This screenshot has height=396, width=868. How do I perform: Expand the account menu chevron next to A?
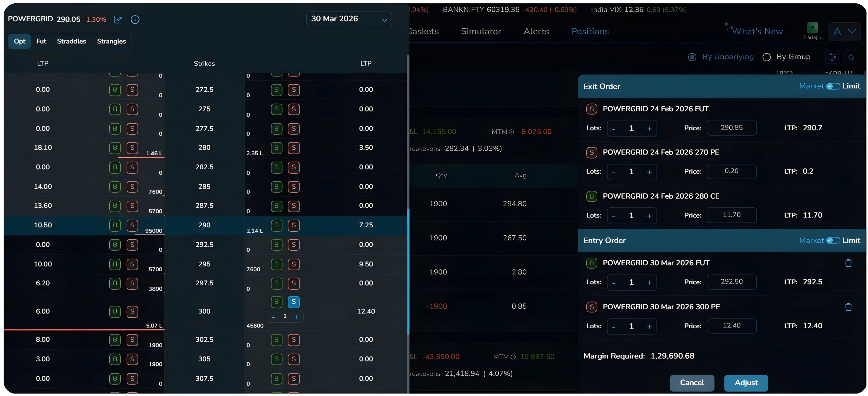852,31
